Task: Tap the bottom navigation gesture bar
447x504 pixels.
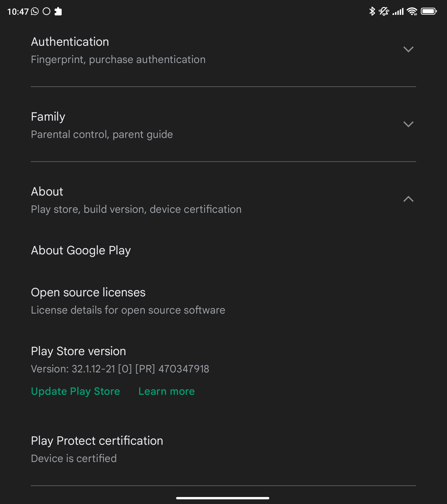Action: point(223,498)
